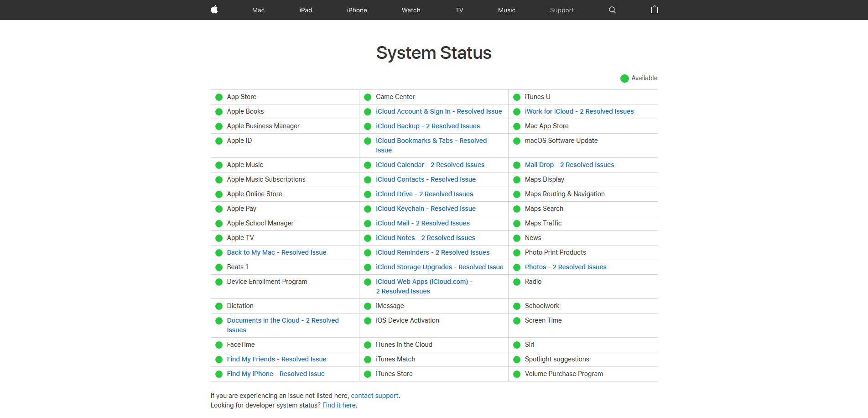
Task: Open iCloud Mail 2 Resolved Issues
Action: pos(423,223)
